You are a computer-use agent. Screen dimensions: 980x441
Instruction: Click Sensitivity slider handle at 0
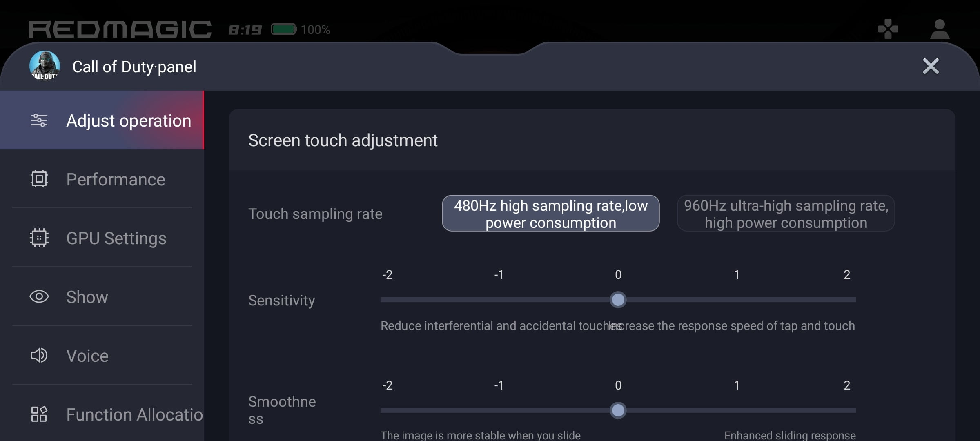click(618, 300)
